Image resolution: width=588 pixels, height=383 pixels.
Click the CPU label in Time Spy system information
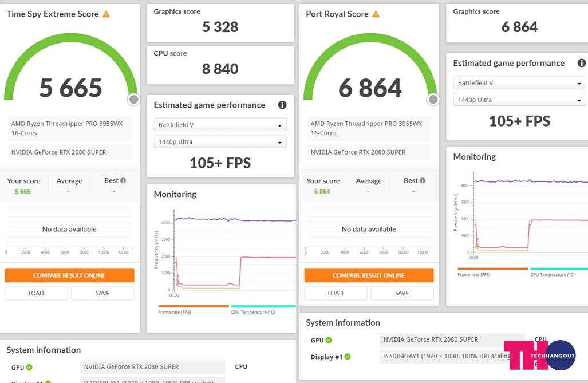241,367
